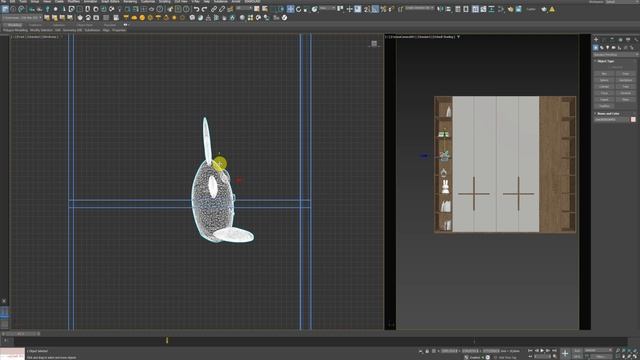Image resolution: width=640 pixels, height=360 pixels.
Task: Click the large Set Keys plus button
Action: 565,353
